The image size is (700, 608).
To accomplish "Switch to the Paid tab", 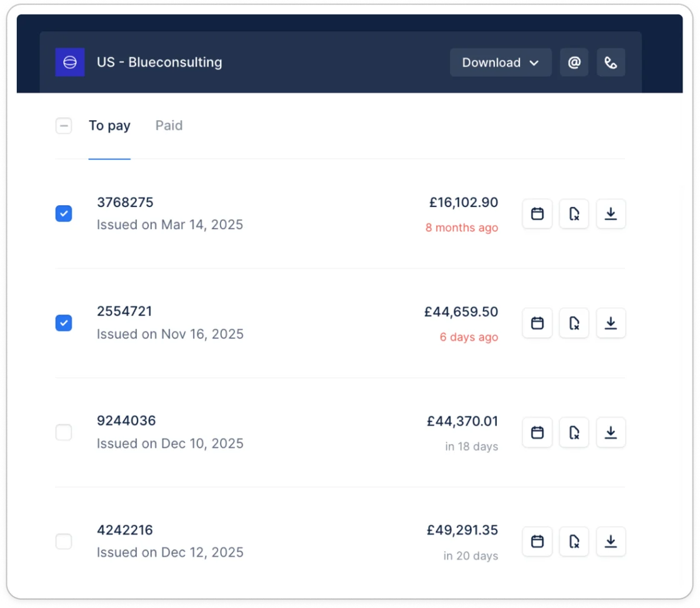I will [169, 126].
